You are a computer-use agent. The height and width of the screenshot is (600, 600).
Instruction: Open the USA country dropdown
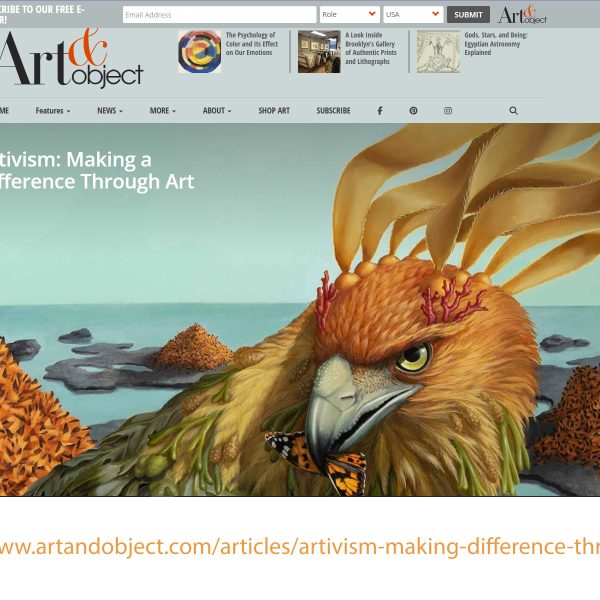pos(413,15)
